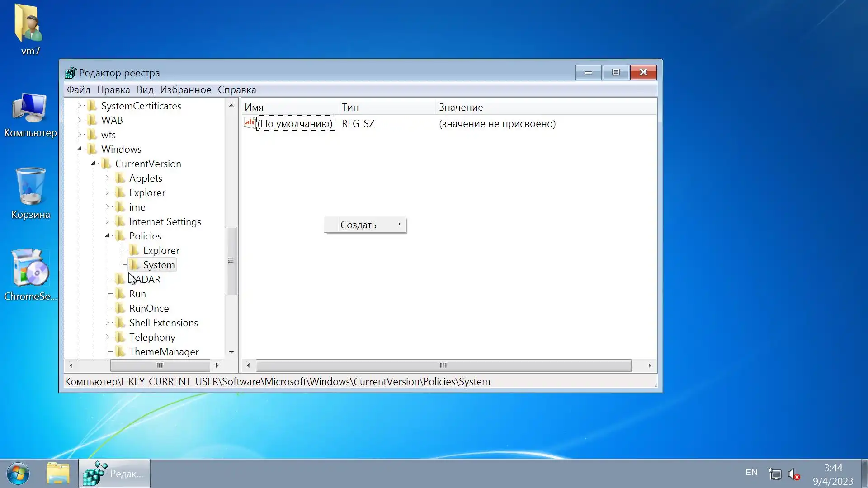Expand the Internet Settings tree node
Viewport: 868px width, 488px height.
107,221
